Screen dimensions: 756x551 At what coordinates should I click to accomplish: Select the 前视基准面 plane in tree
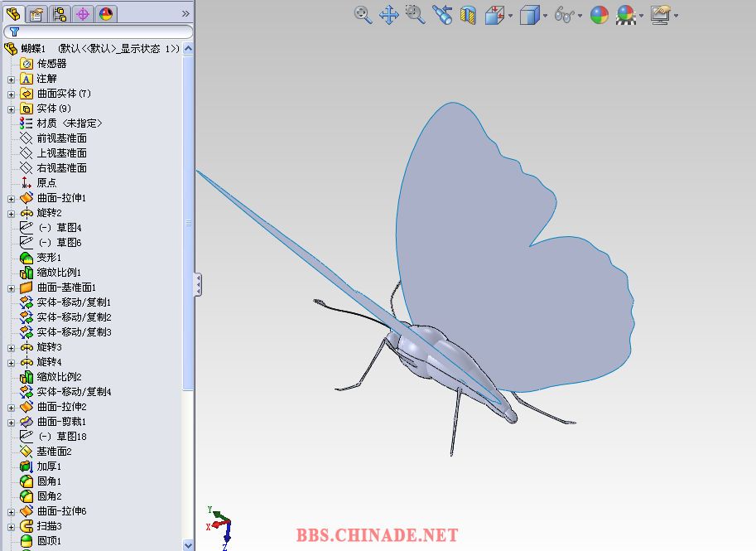61,138
